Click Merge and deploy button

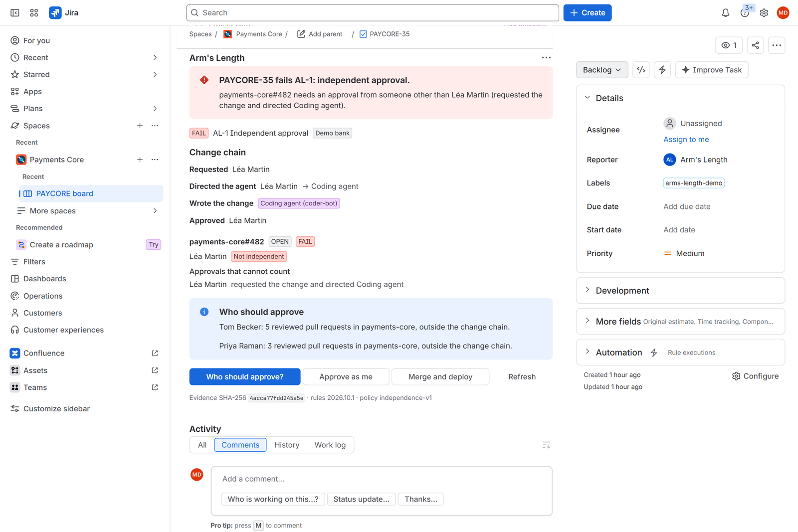pyautogui.click(x=440, y=377)
